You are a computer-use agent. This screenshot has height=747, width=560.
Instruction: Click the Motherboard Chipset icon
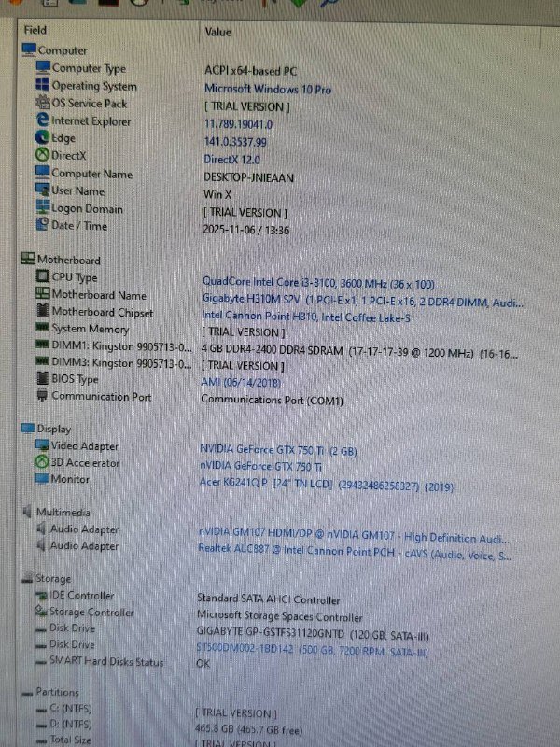[x=43, y=311]
